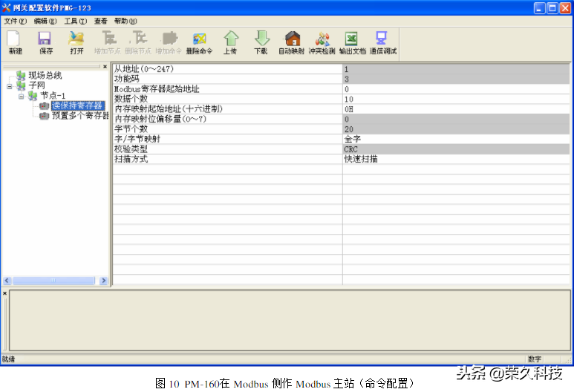Select 预置多个寄存器 command in tree
The image size is (574, 392).
[79, 116]
